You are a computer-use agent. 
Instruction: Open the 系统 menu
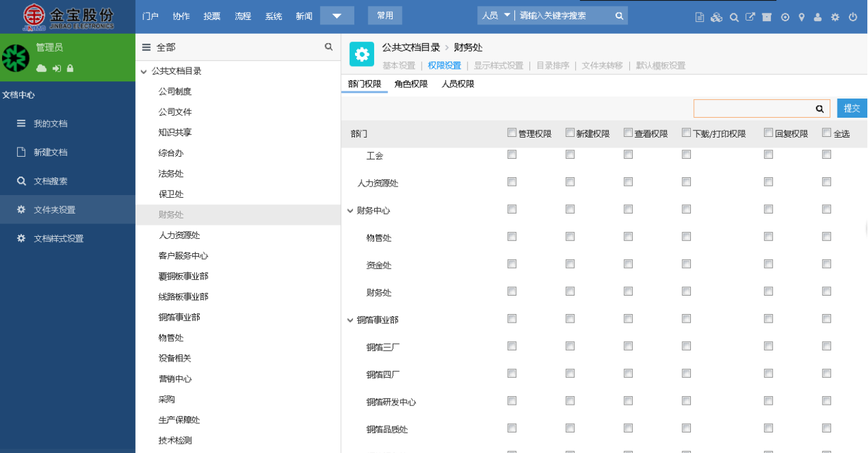pos(274,16)
